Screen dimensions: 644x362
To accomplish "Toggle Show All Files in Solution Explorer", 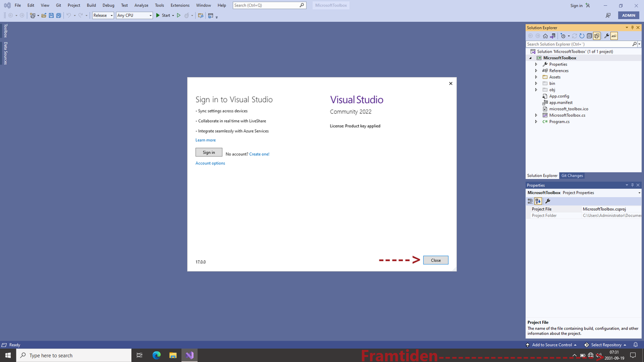I will pos(597,36).
